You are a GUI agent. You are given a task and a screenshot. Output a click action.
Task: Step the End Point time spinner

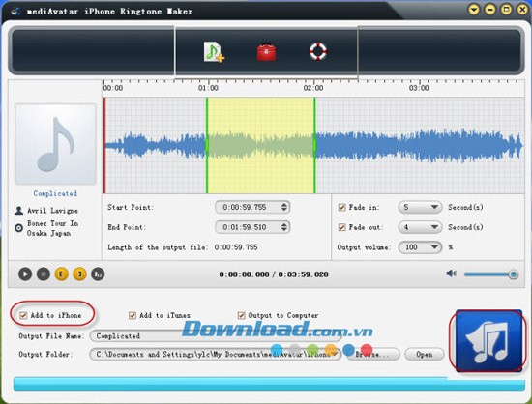284,227
